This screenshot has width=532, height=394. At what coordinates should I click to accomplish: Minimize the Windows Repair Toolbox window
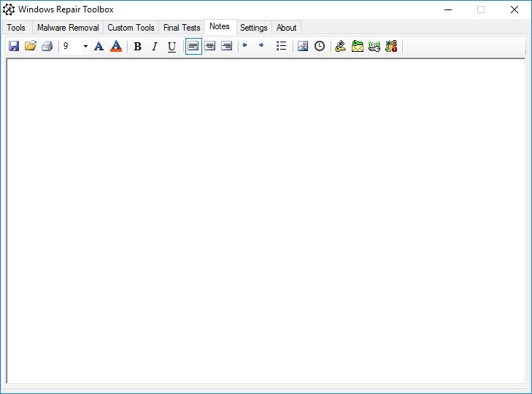click(448, 9)
